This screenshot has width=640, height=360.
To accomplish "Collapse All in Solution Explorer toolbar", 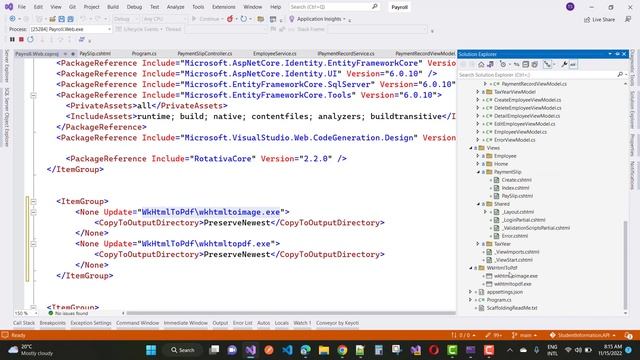I will click(x=525, y=64).
